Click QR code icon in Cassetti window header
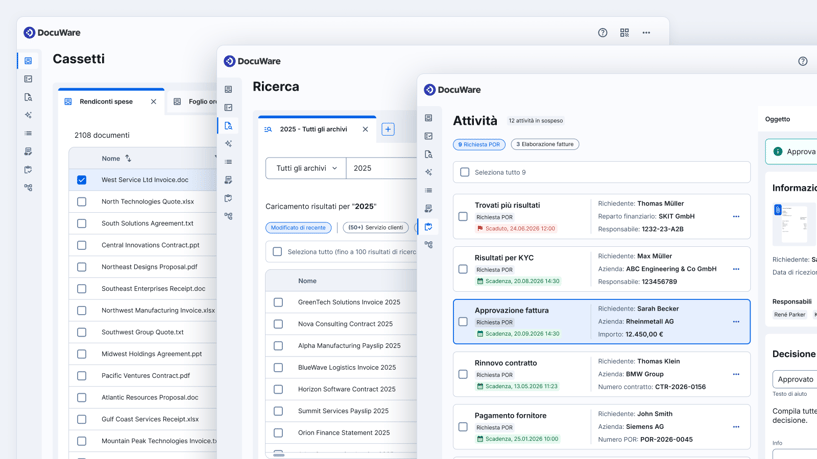This screenshot has height=459, width=817. tap(624, 33)
